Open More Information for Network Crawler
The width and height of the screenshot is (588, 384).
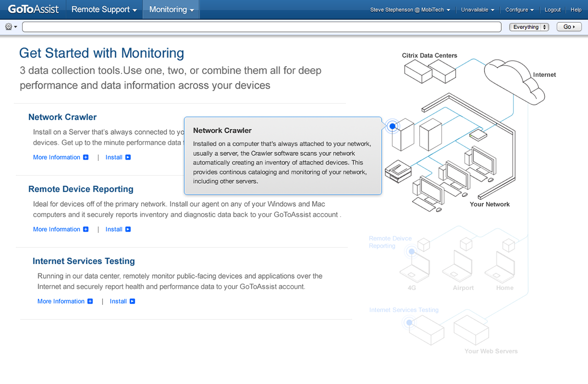56,157
